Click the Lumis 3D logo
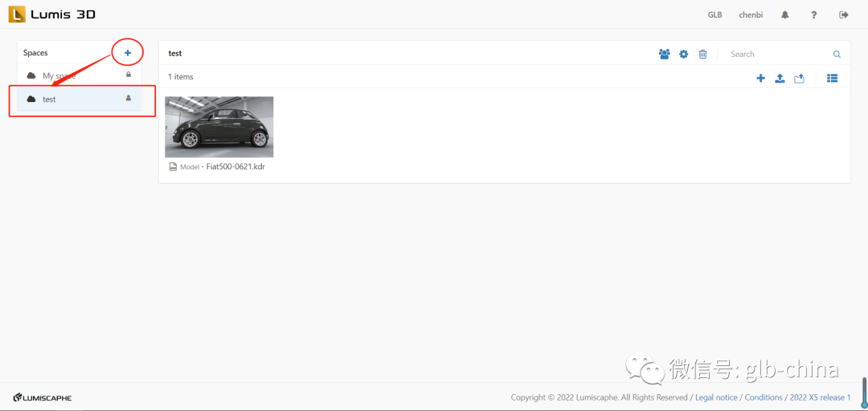Screen dimensions: 868x411 pyautogui.click(x=52, y=14)
